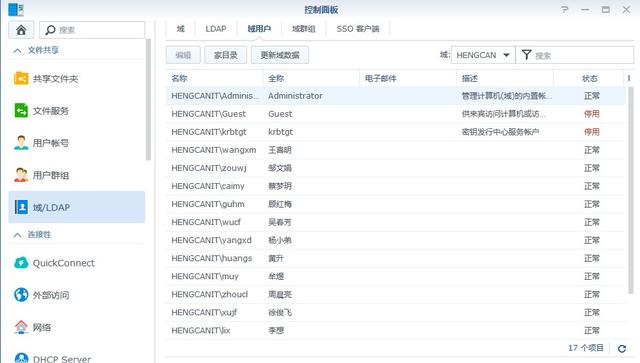This screenshot has height=363, width=640.
Task: Click the Administrator full name cell
Action: tap(295, 96)
